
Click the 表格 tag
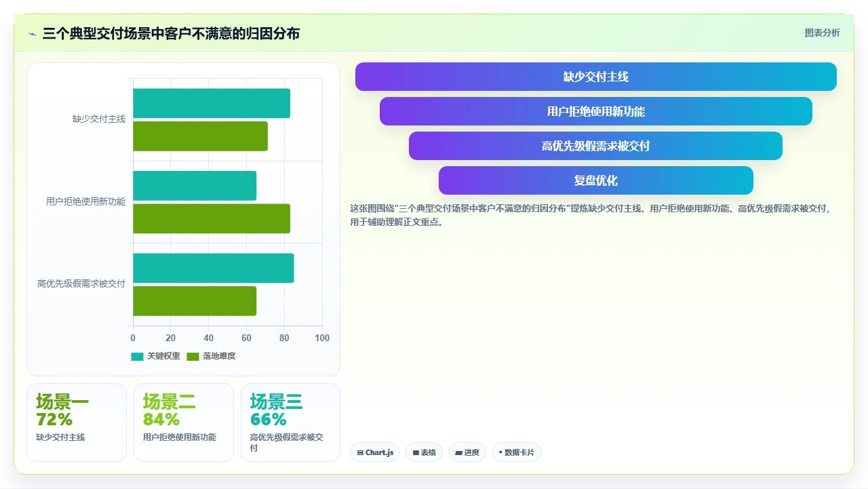coord(424,452)
